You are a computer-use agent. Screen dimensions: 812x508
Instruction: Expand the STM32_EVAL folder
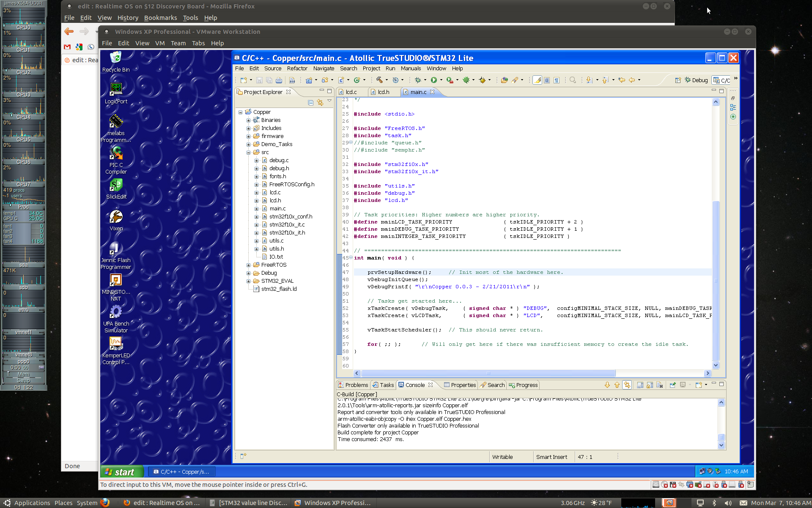click(x=248, y=281)
